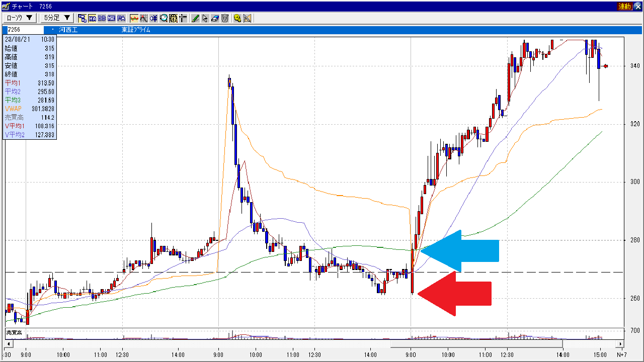Click the PA indicator toolbar icon
The height and width of the screenshot is (362, 644).
click(x=121, y=18)
